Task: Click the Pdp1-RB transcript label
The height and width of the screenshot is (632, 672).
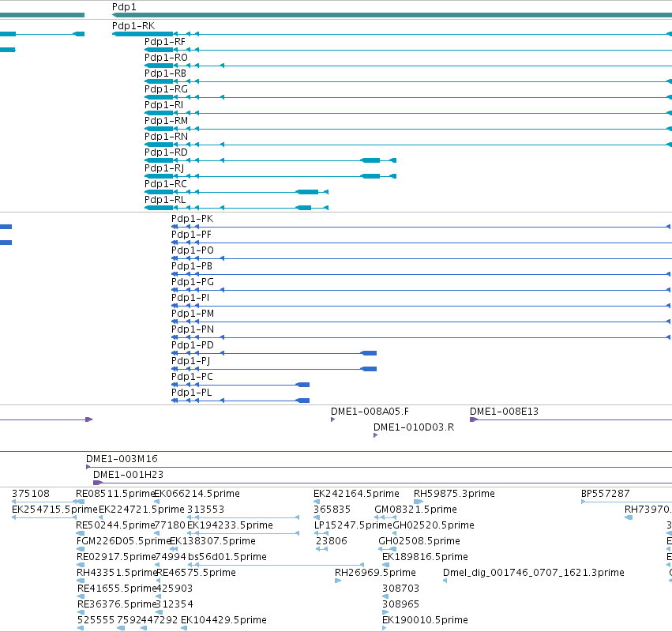Action: [165, 73]
